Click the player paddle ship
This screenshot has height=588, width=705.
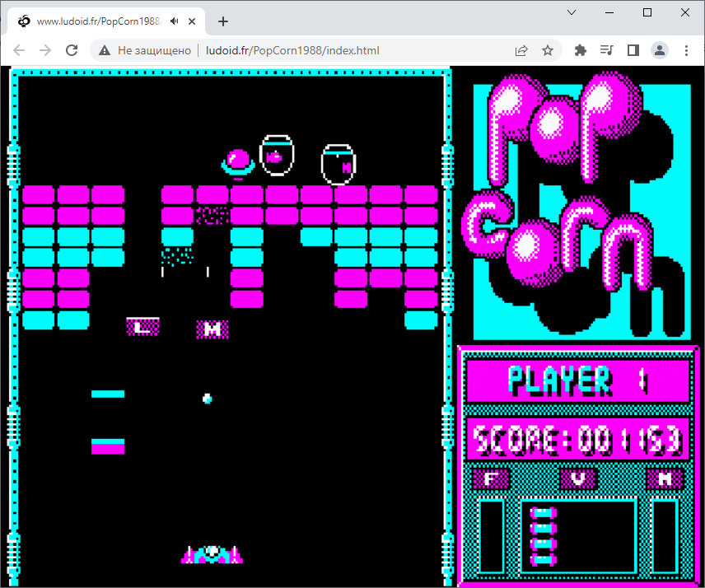(212, 554)
